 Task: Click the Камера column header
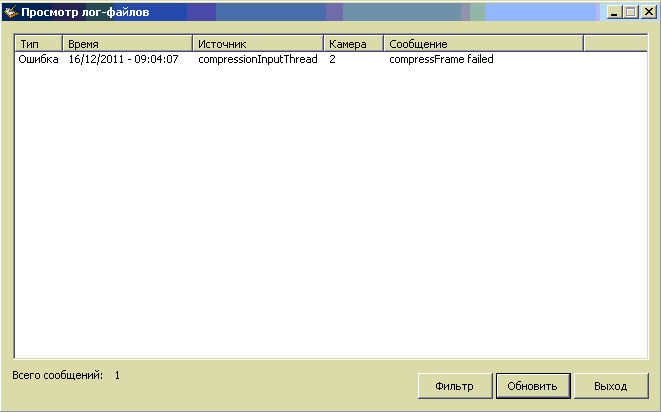click(x=353, y=45)
